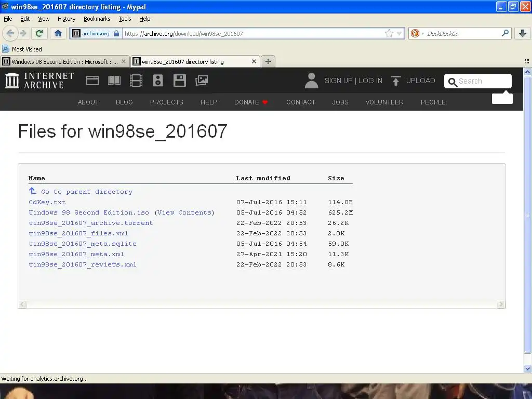Open the Software floppy disk icon
This screenshot has width=532, height=399.
coord(179,81)
